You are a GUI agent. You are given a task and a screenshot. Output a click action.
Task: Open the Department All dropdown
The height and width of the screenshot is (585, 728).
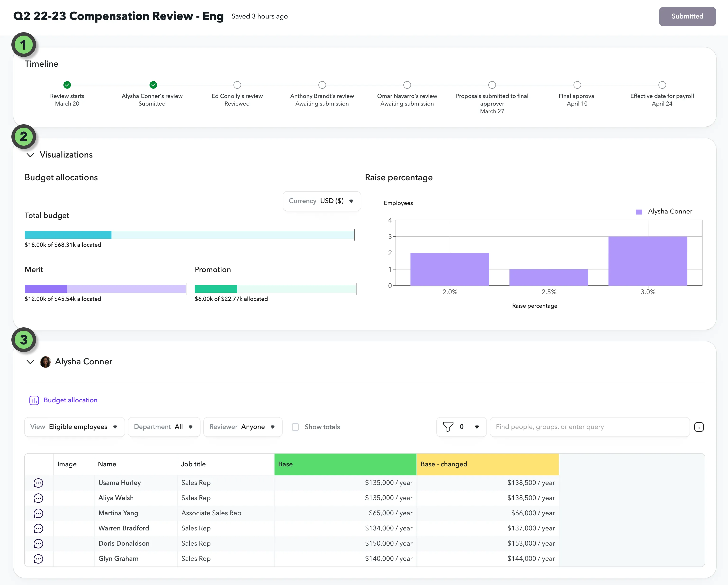pos(164,427)
